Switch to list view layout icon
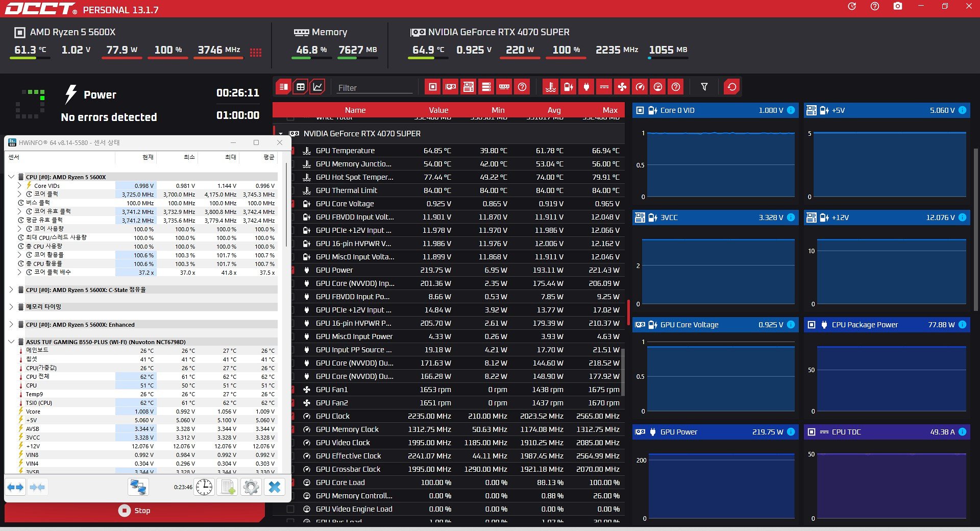This screenshot has width=980, height=531. [284, 87]
